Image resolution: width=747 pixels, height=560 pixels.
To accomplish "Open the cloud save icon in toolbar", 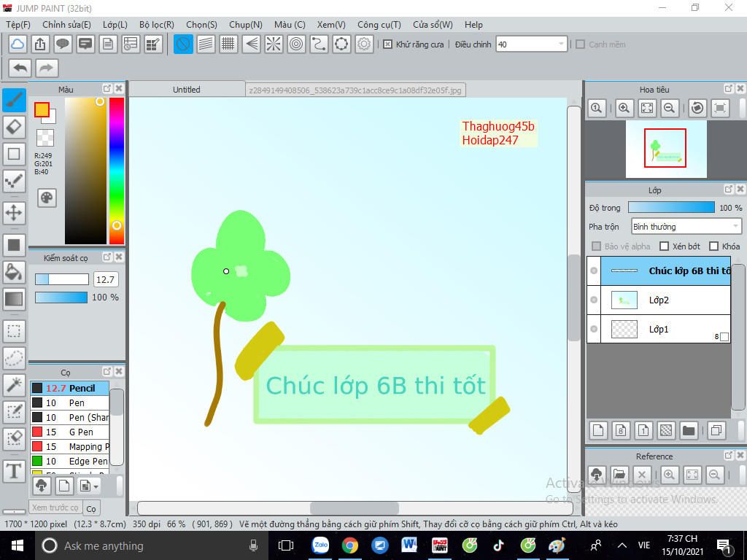I will (18, 44).
